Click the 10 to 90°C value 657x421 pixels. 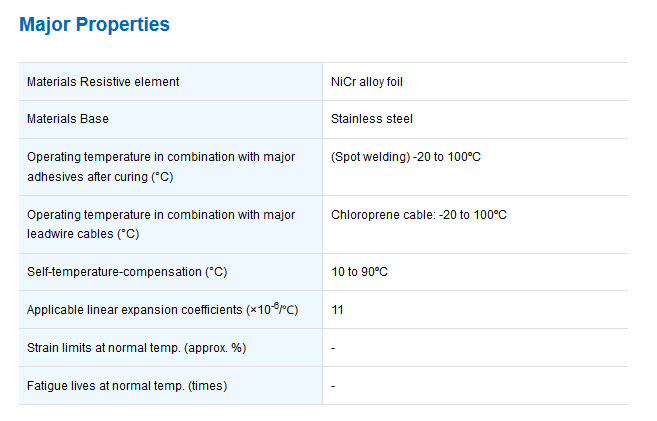360,272
